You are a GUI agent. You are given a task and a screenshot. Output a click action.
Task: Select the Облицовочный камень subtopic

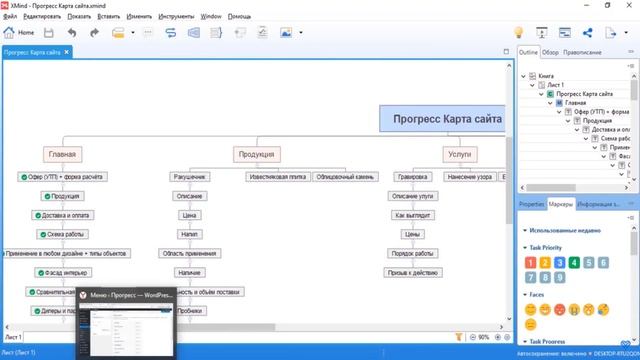click(345, 177)
